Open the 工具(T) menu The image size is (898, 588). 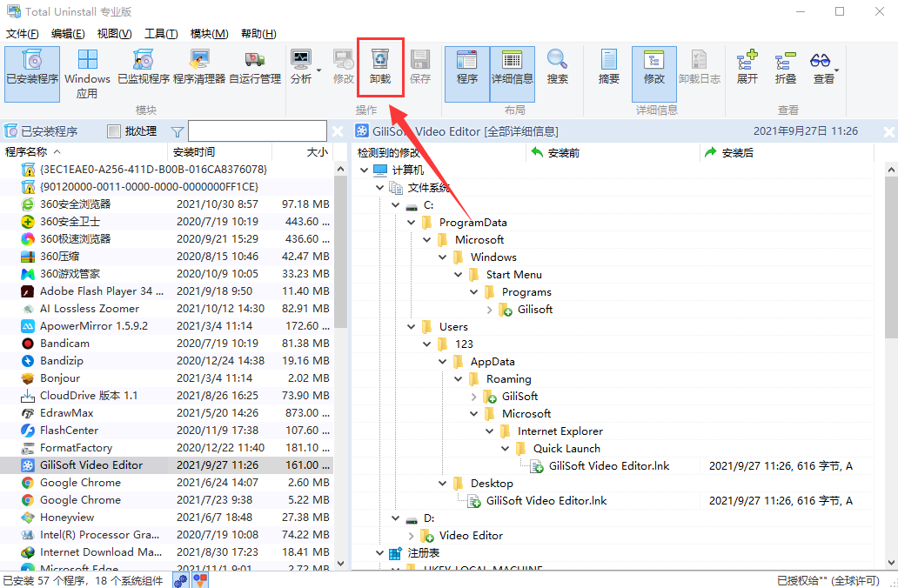(161, 34)
